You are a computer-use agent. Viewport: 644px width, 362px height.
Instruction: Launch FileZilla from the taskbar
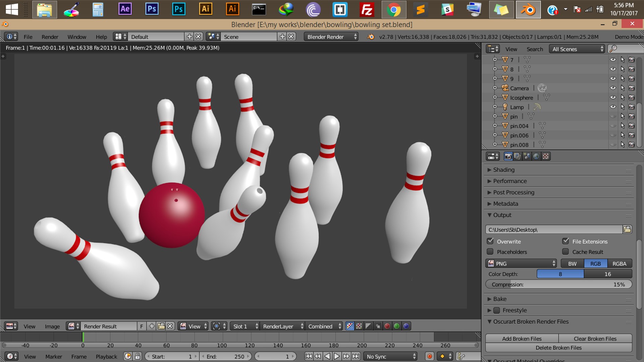pos(367,10)
